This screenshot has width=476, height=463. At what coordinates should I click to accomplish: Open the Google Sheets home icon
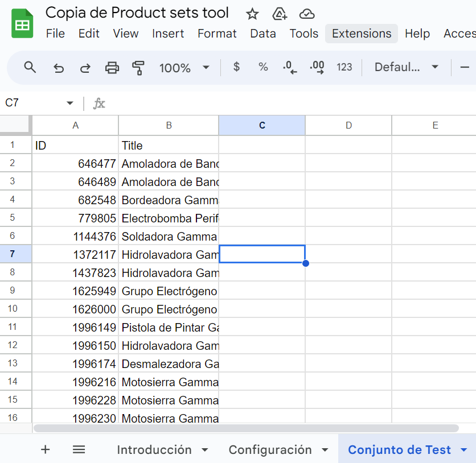(22, 23)
